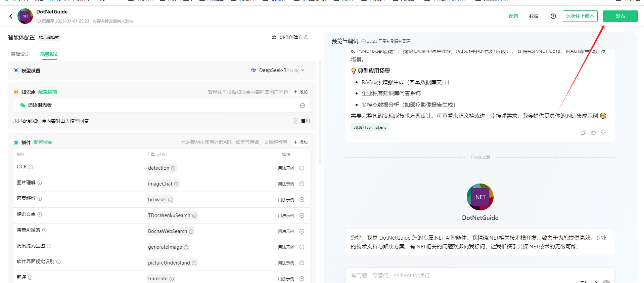Screen dimensions: 644x283
Task: Add a new plugin via 添加
Action: pyautogui.click(x=301, y=142)
